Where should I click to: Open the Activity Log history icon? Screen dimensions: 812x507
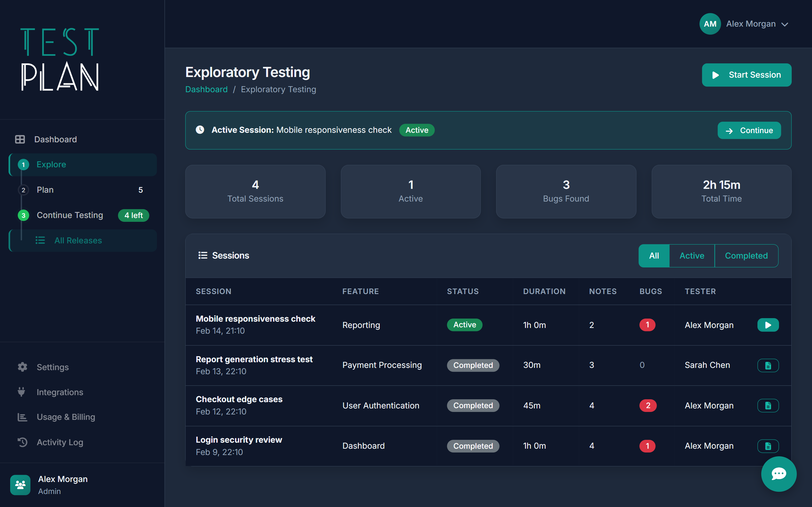tap(22, 442)
